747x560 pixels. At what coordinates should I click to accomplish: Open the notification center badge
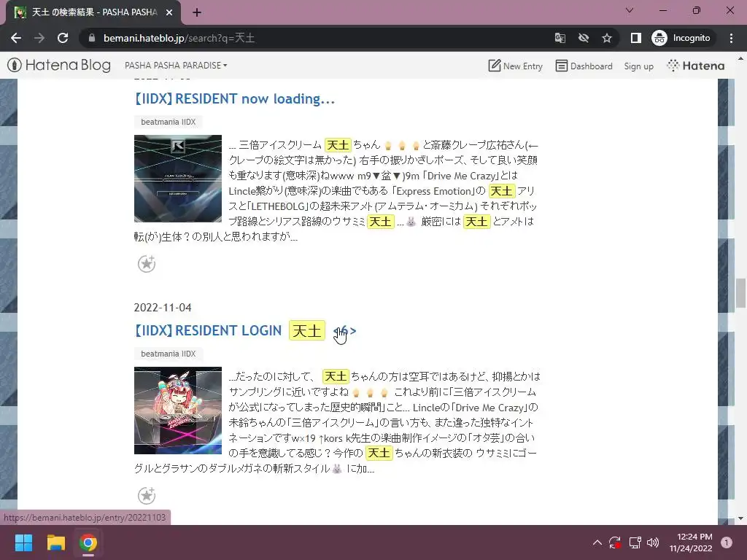(727, 542)
